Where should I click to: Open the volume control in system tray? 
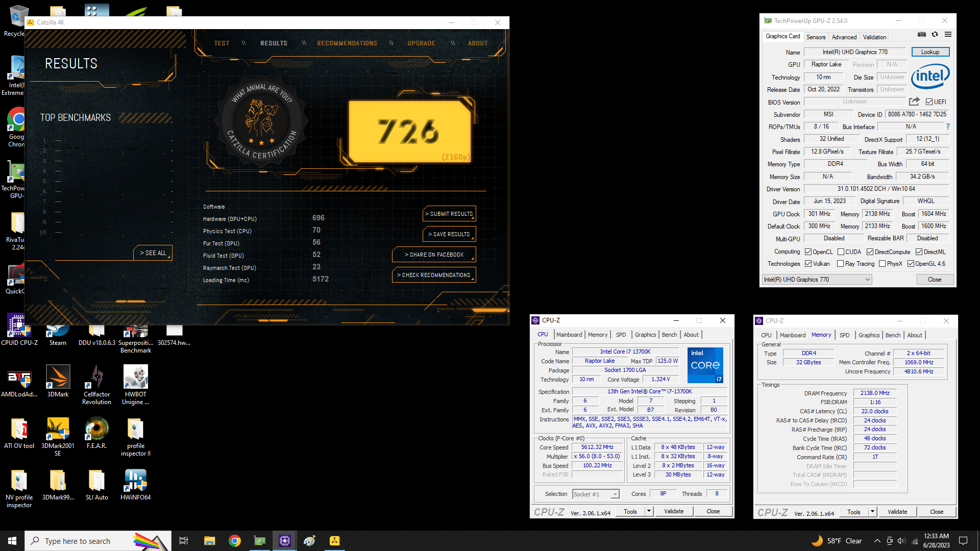coord(901,541)
